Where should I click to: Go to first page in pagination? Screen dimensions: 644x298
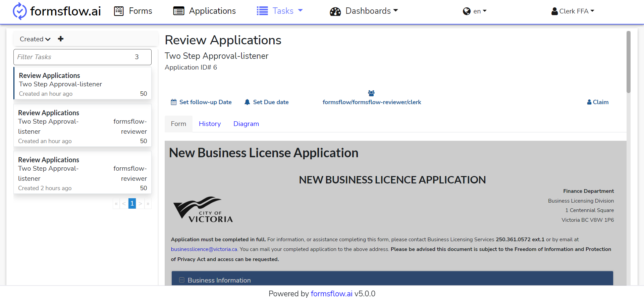pyautogui.click(x=116, y=204)
